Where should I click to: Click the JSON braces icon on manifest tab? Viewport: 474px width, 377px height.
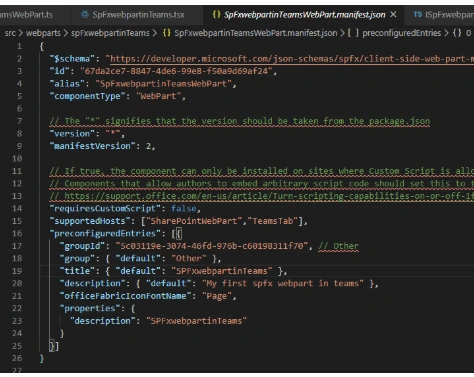[216, 14]
